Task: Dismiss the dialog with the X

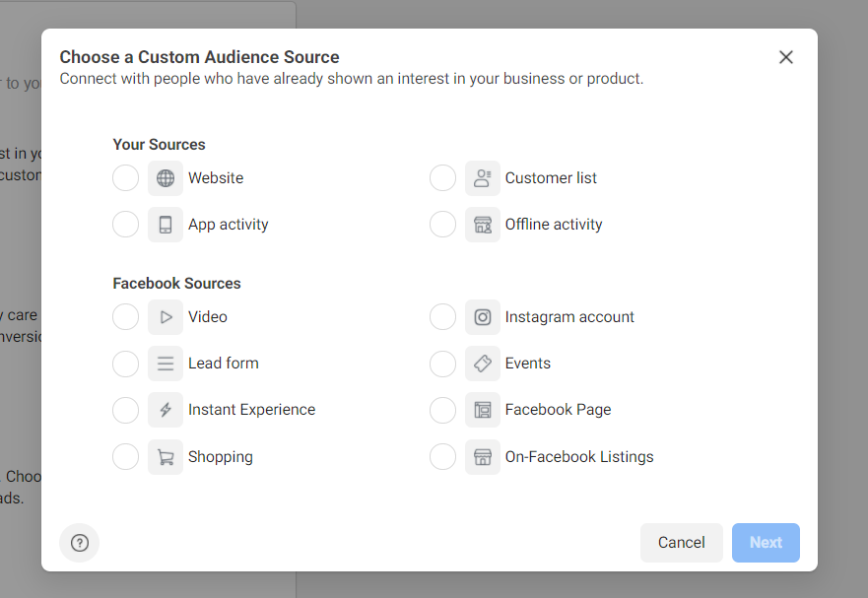Action: (785, 57)
